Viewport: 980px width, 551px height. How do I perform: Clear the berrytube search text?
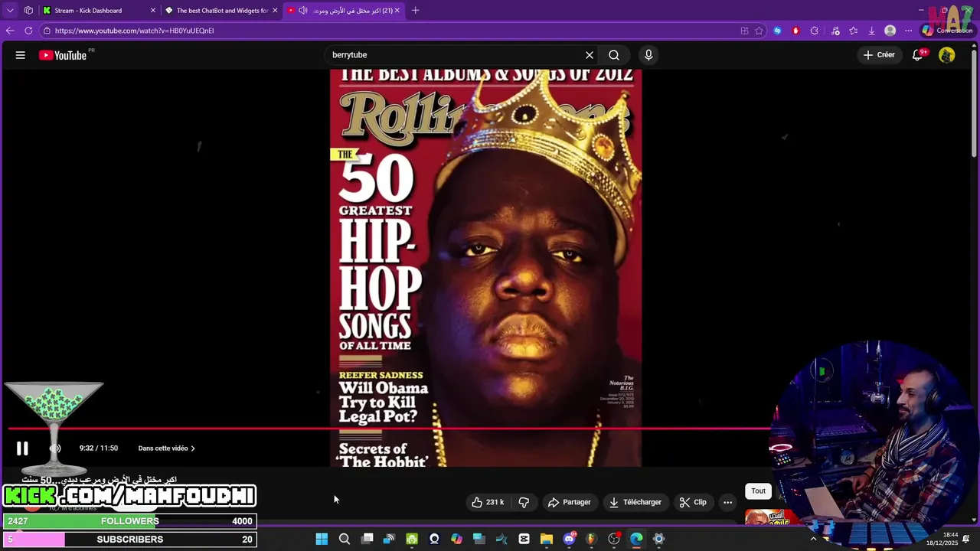point(590,55)
